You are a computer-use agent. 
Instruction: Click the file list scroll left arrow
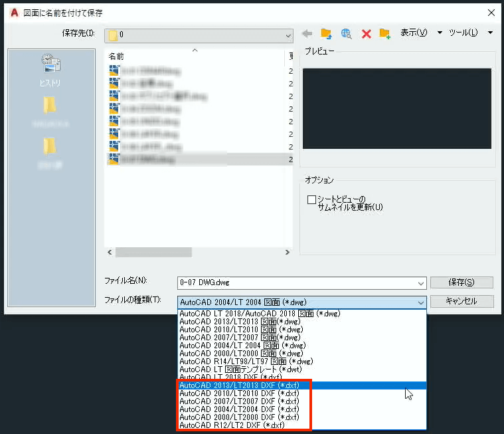[x=110, y=253]
